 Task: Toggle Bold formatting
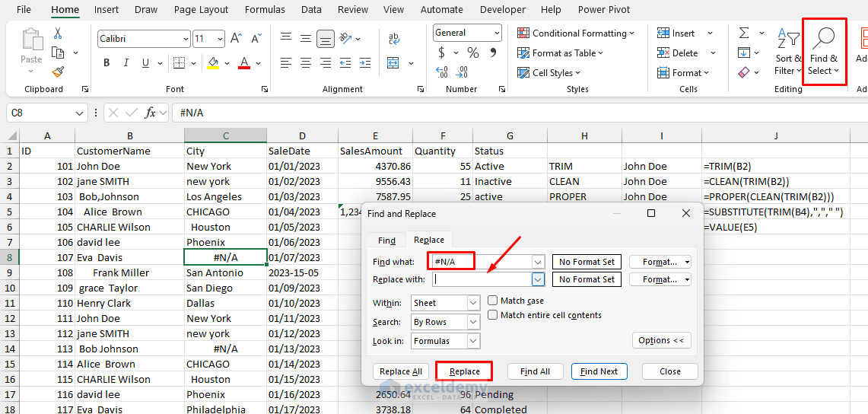tap(107, 62)
